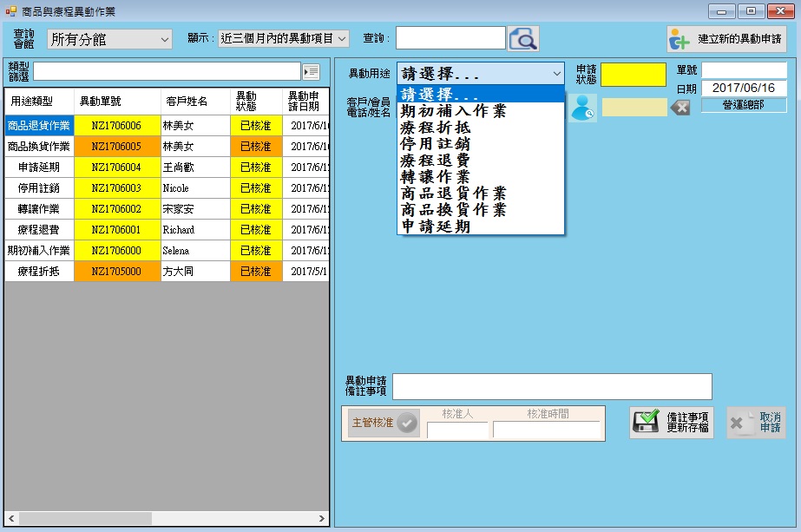
Task: Click the 查詢 search text field
Action: 450,38
